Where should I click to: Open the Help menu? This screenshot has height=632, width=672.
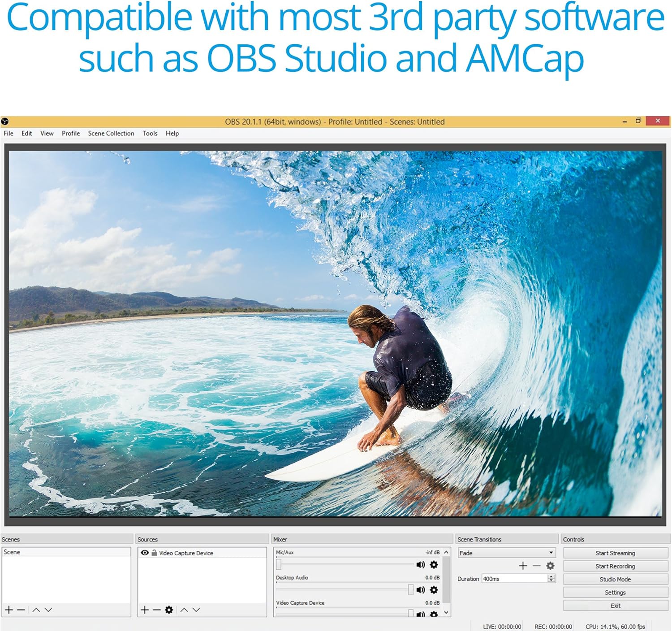coord(172,134)
